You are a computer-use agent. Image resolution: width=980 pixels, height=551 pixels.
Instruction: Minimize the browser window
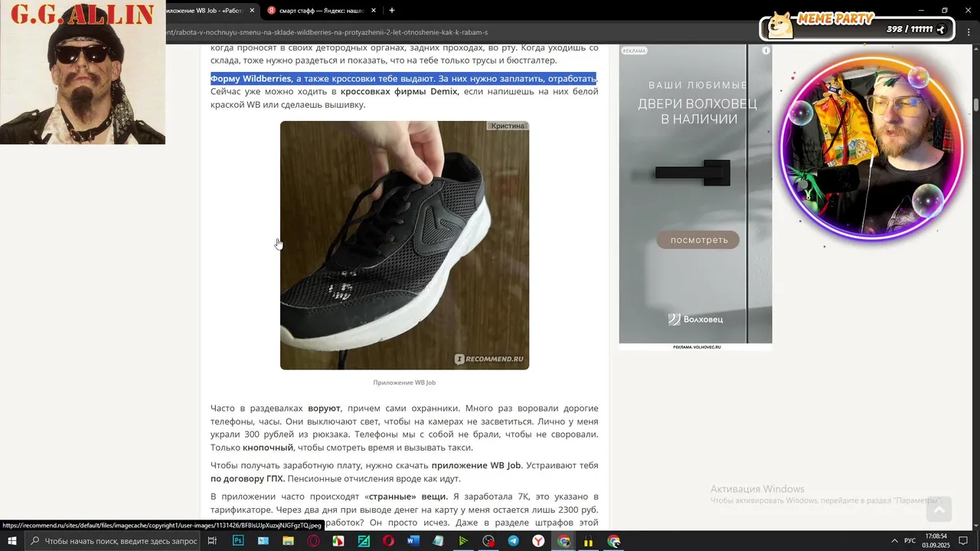click(x=921, y=10)
